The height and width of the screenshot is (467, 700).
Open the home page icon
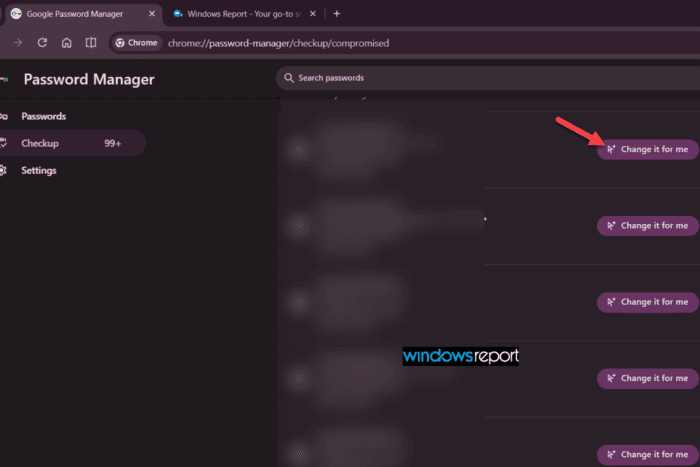(67, 43)
